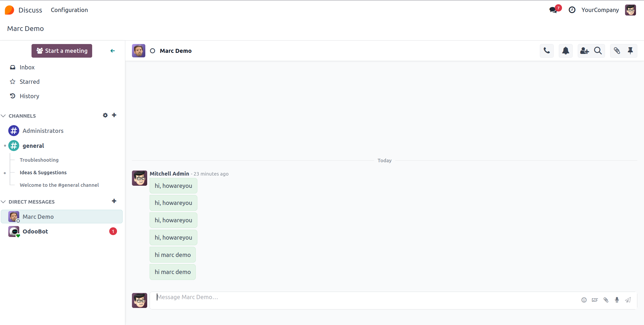Open the Troubleshooting thread
Viewport: 644px width, 325px height.
[39, 160]
